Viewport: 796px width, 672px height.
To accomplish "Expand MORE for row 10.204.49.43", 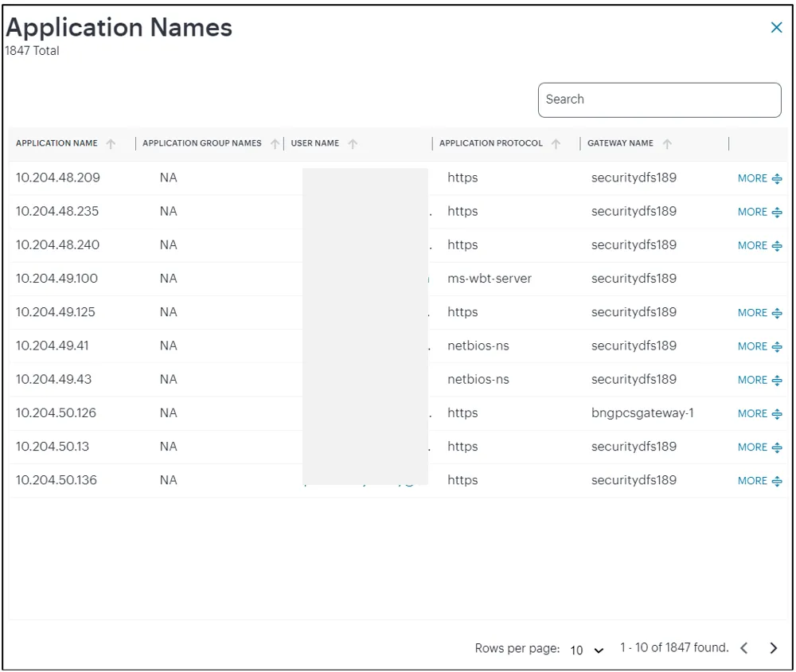I will 759,380.
